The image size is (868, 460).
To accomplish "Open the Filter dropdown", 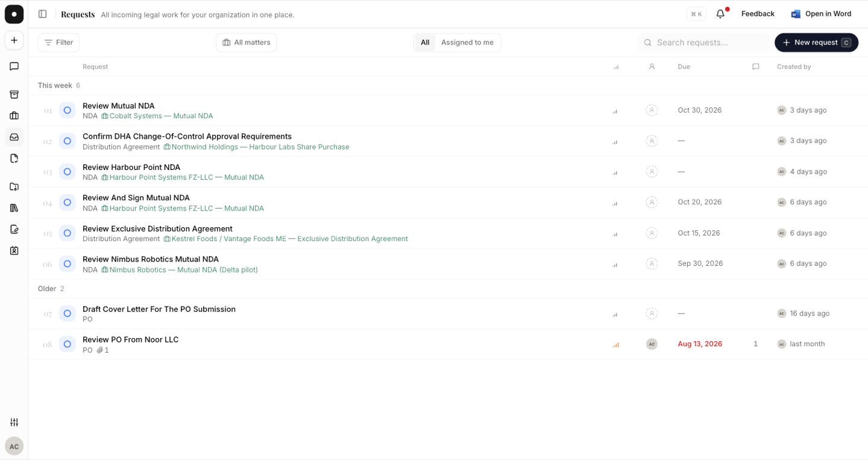I will point(58,42).
